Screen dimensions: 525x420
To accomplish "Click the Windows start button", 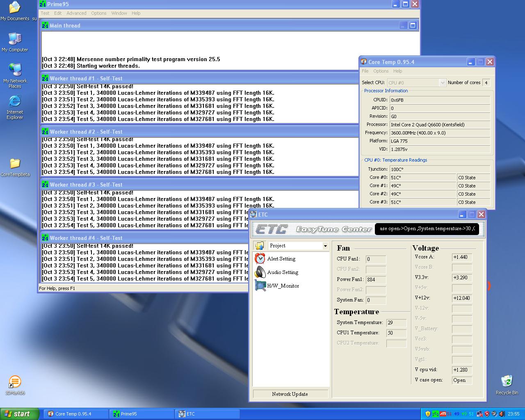I will [20, 414].
